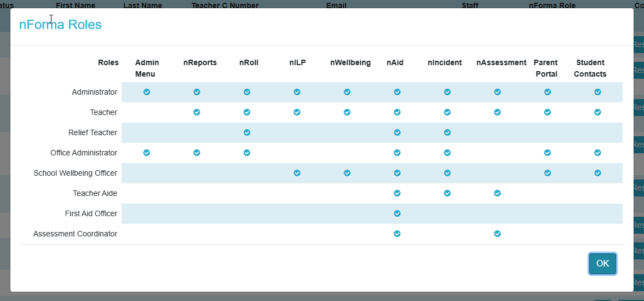
Task: Click the nILP column header
Action: point(297,63)
